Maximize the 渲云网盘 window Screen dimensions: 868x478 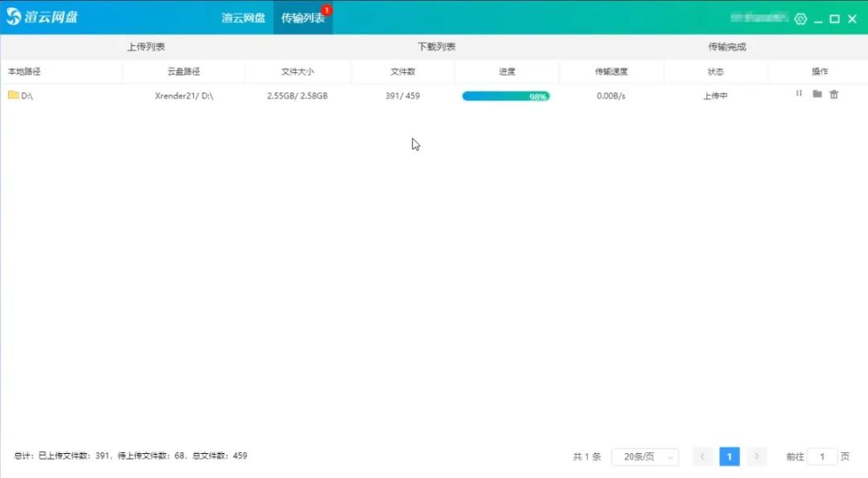coord(834,18)
